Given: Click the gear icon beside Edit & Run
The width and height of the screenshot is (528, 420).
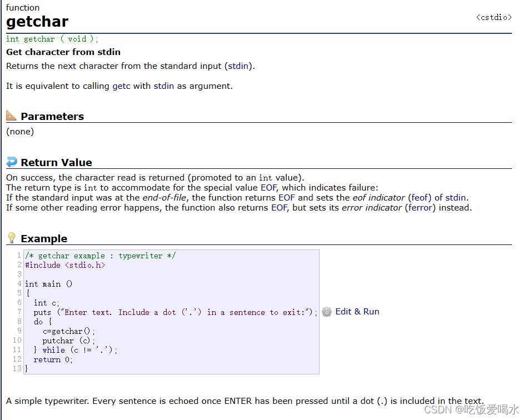Looking at the screenshot, I should tap(326, 312).
